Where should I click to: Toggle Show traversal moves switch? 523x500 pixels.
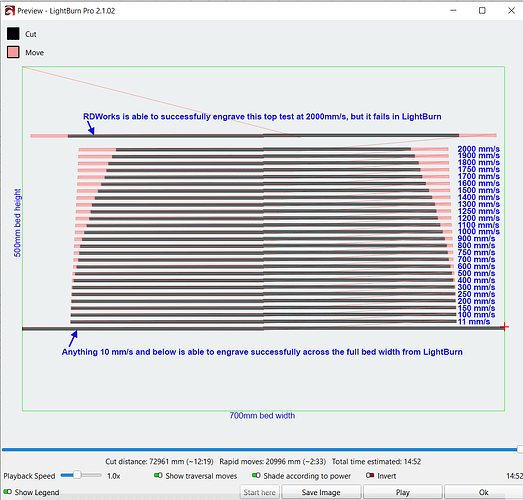(158, 475)
